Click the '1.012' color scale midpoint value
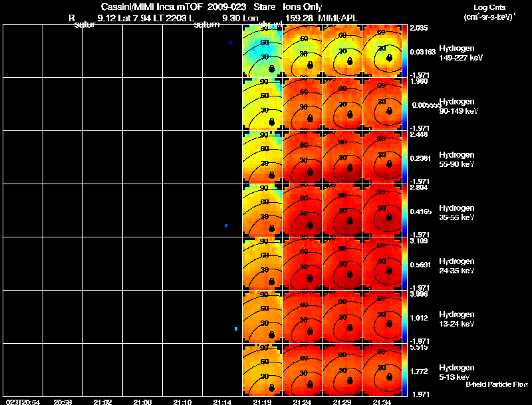The width and height of the screenshot is (532, 405). click(x=419, y=318)
